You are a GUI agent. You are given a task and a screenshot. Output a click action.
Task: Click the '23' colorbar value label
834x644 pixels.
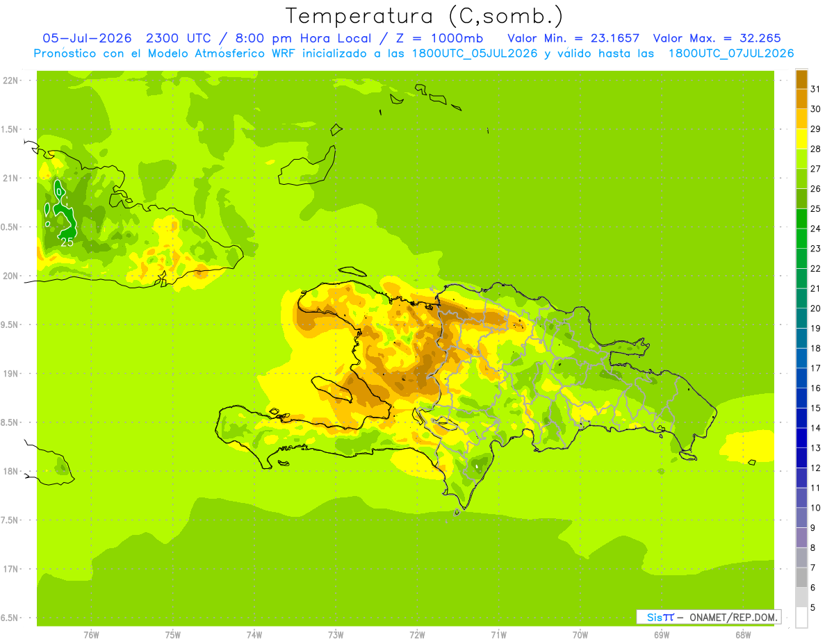pyautogui.click(x=815, y=248)
